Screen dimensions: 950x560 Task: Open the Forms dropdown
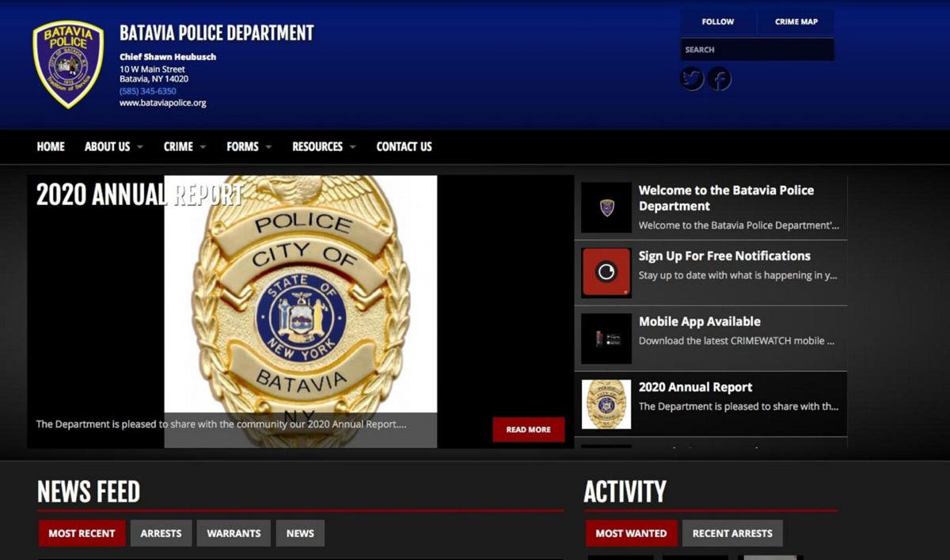coord(242,146)
